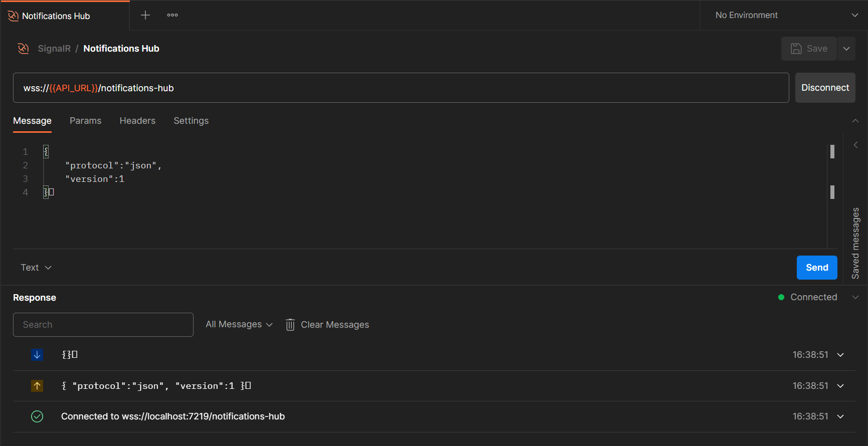Open the Text message format dropdown
868x446 pixels.
tap(36, 268)
